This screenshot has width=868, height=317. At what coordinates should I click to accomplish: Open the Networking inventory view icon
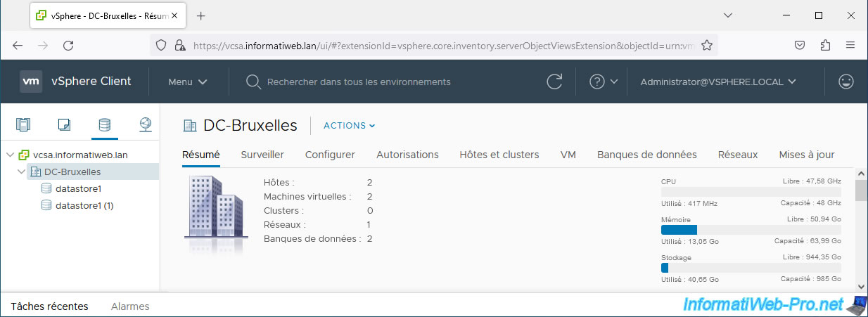coord(146,125)
